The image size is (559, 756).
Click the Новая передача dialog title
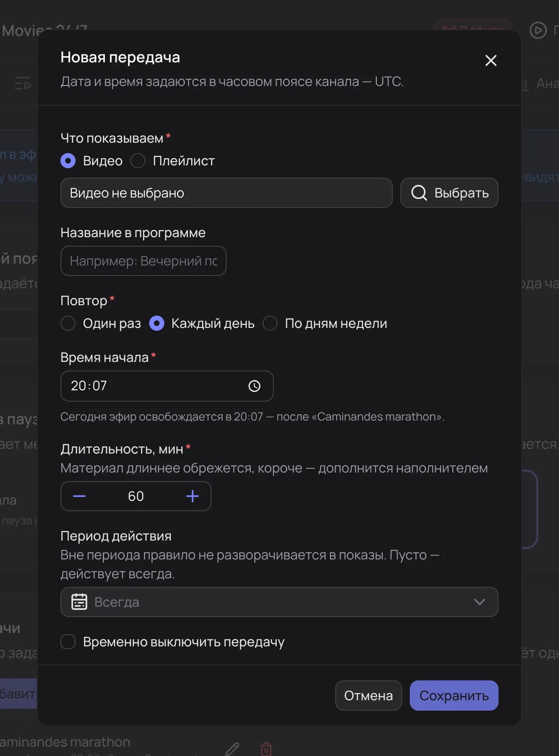click(x=120, y=57)
